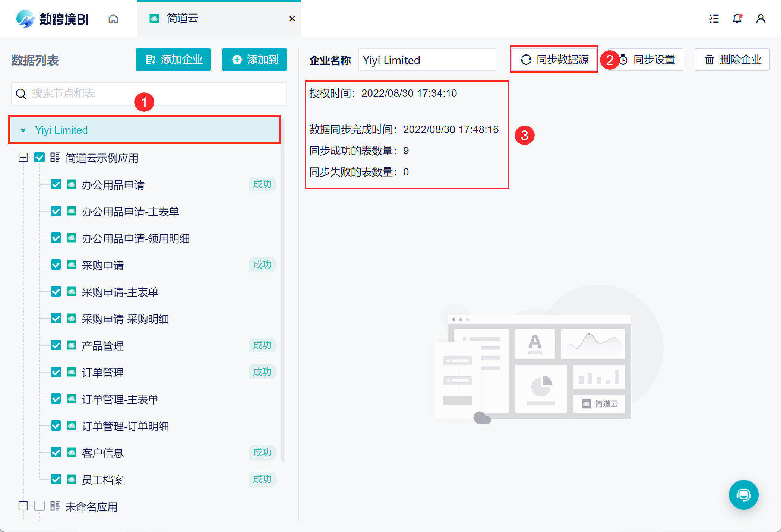Image resolution: width=781 pixels, height=532 pixels.
Task: Click the 删除企业 button
Action: (732, 60)
